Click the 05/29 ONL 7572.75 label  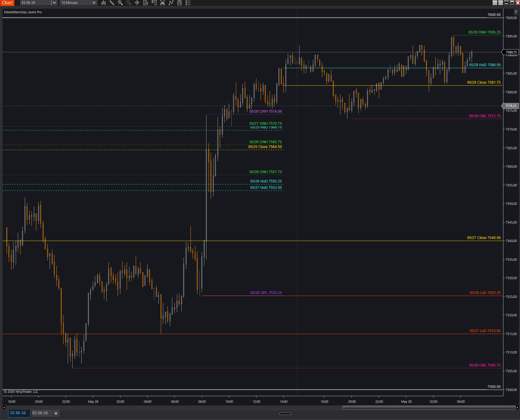(x=485, y=116)
